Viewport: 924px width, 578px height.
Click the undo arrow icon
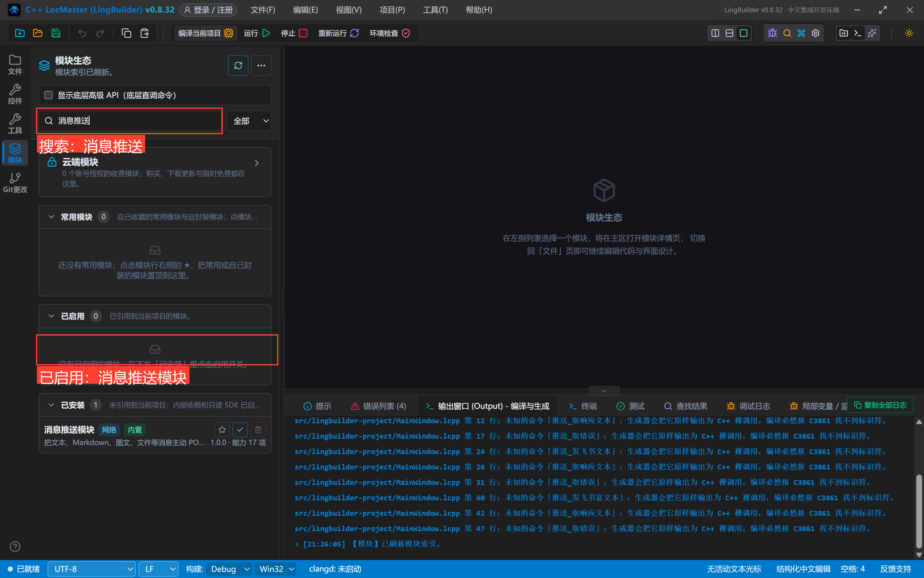[82, 33]
